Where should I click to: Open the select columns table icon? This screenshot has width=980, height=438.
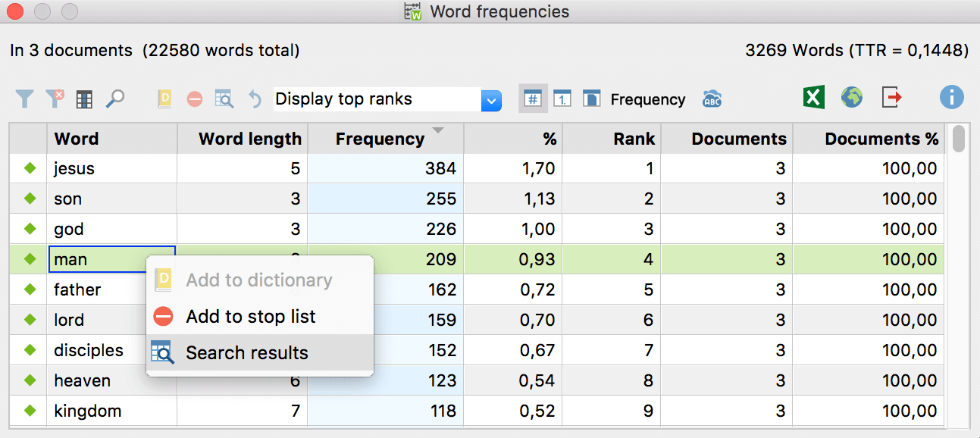(84, 99)
